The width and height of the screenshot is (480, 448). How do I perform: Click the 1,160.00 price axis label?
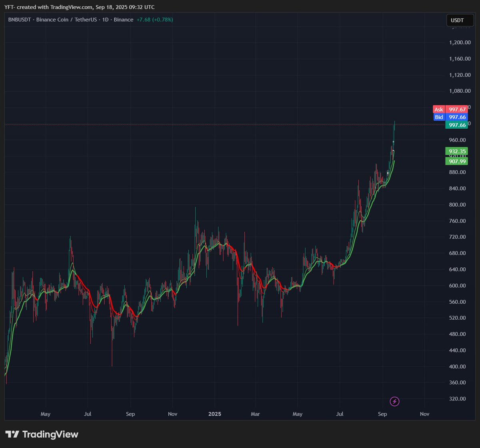(460, 59)
